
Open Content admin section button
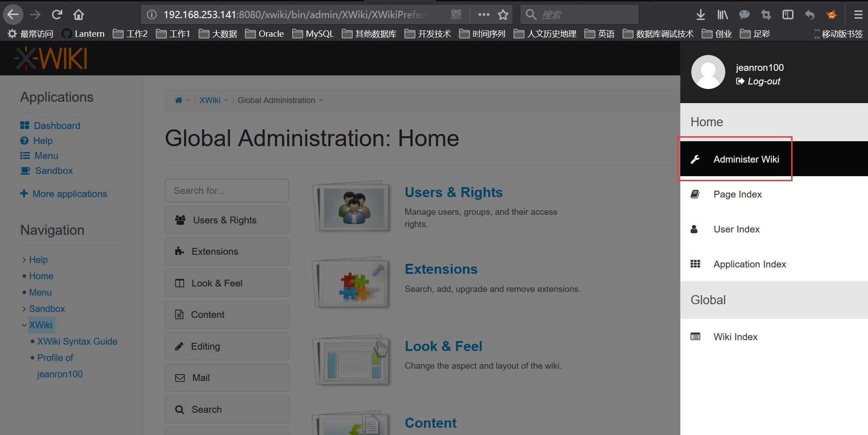227,315
